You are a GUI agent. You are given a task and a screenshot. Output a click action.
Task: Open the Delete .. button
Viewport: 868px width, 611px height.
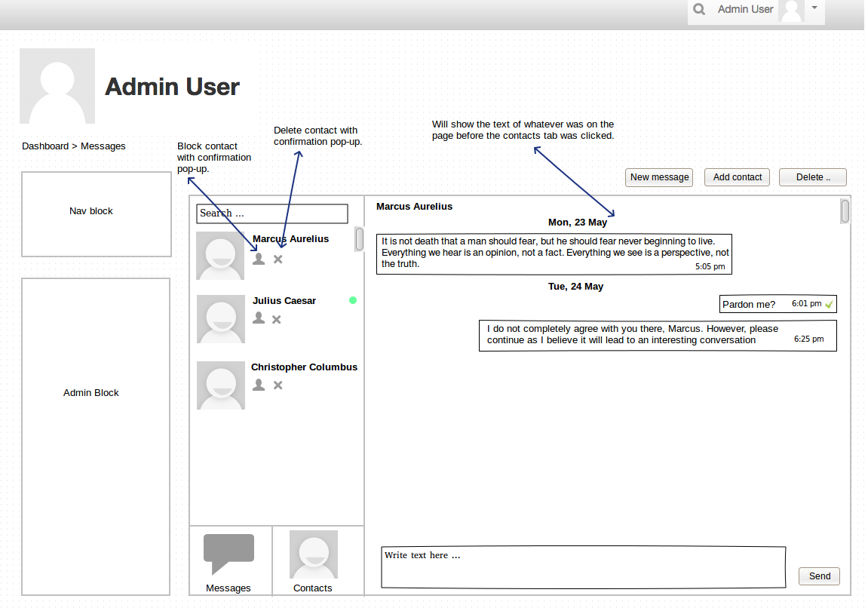(x=813, y=177)
